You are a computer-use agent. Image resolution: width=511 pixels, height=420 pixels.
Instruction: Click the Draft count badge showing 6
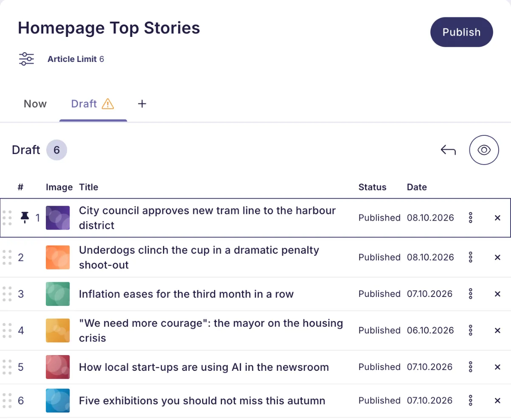point(56,150)
